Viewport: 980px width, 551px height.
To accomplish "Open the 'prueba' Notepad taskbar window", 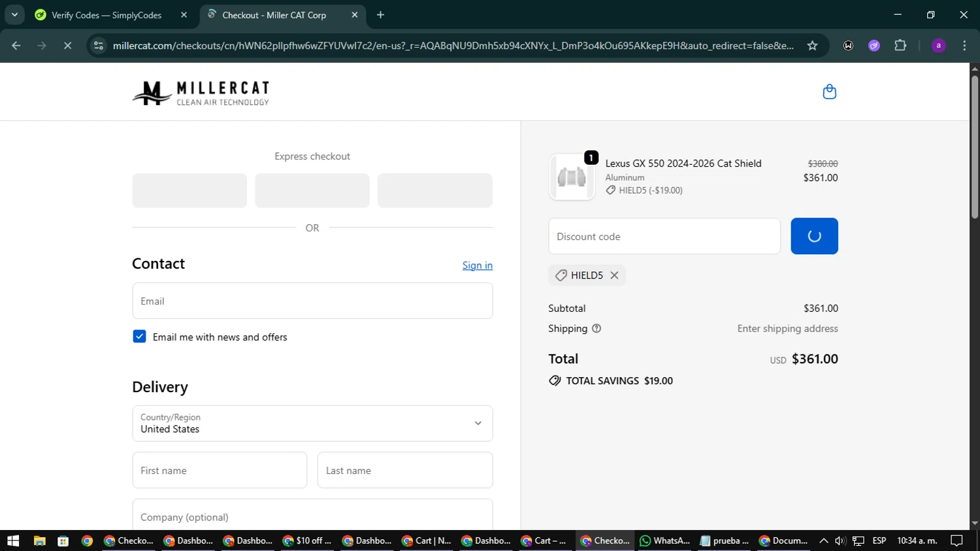I will point(725,541).
